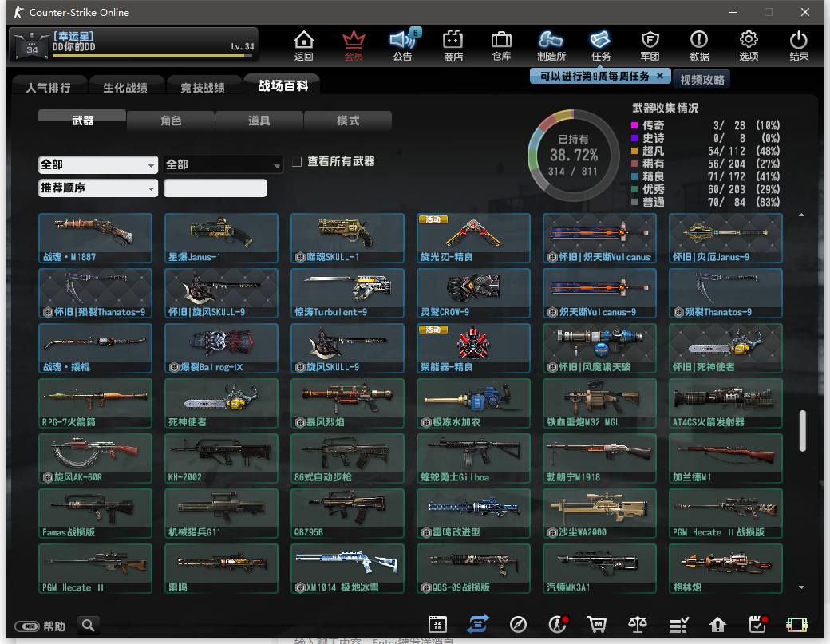Switch to the 人气排行 tab
Screen dimensions: 830x644
(x=48, y=87)
